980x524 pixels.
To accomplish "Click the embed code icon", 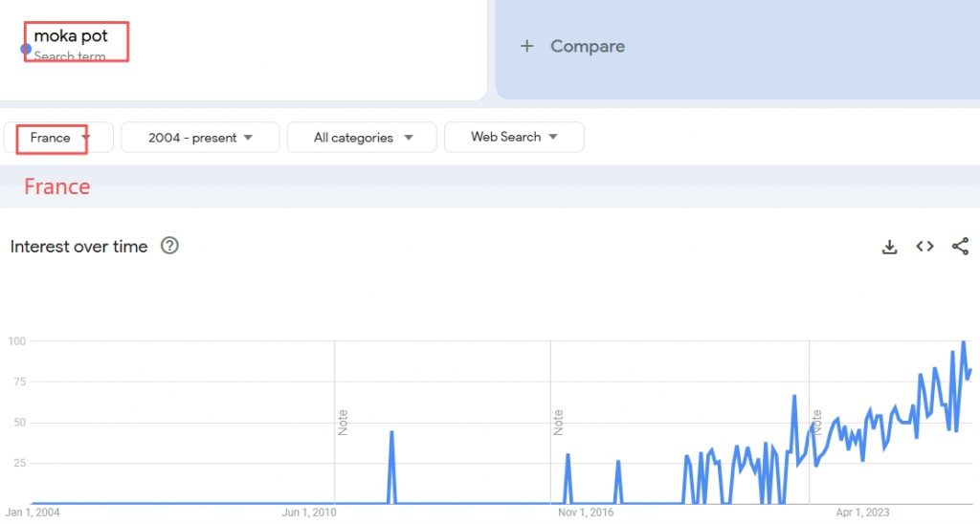I will point(924,247).
